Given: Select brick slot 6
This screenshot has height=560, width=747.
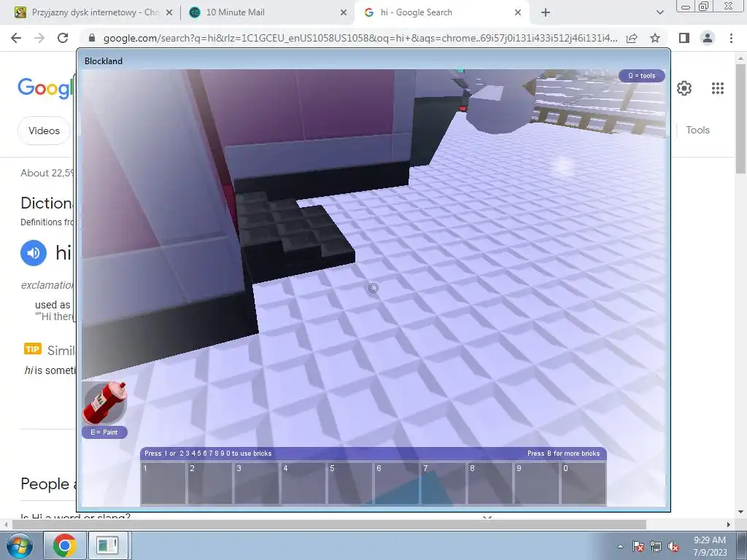Looking at the screenshot, I should pos(396,483).
